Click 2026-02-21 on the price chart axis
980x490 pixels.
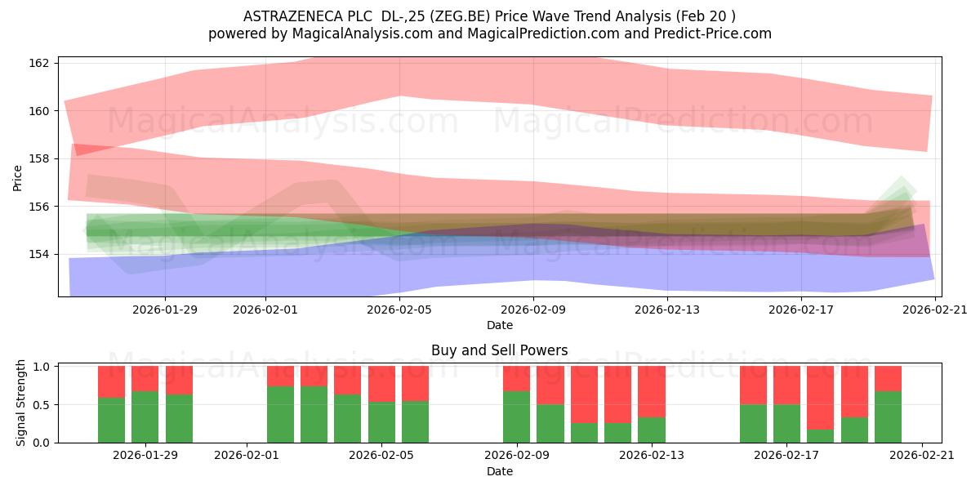[935, 310]
